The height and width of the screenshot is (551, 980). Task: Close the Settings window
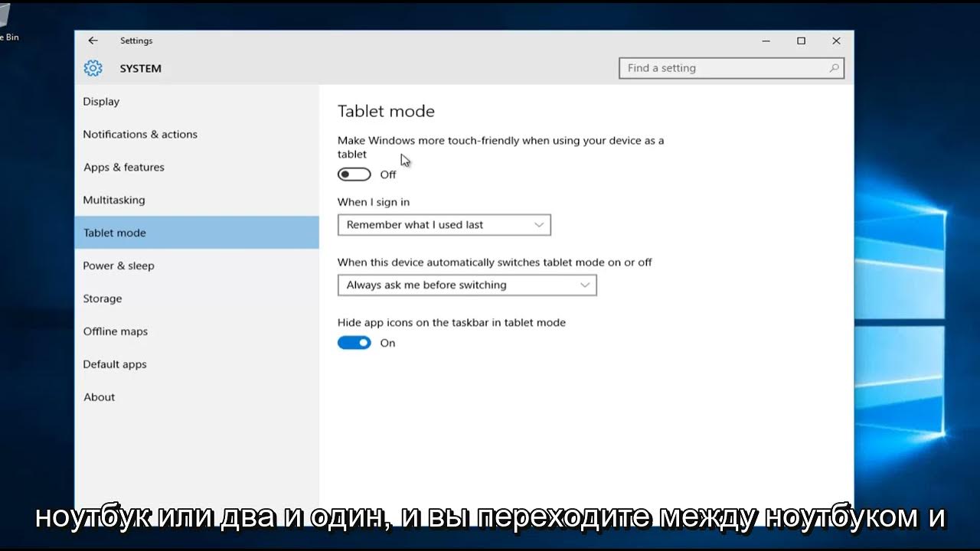click(x=836, y=41)
